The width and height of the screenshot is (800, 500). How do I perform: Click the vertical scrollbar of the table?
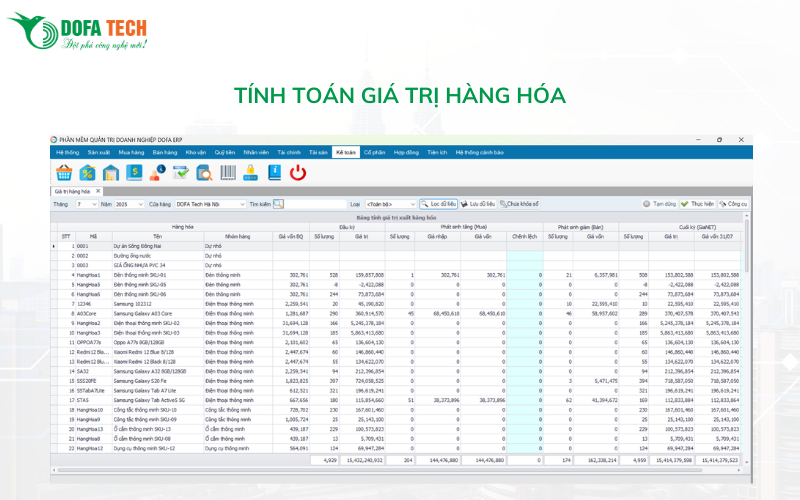coord(747,245)
